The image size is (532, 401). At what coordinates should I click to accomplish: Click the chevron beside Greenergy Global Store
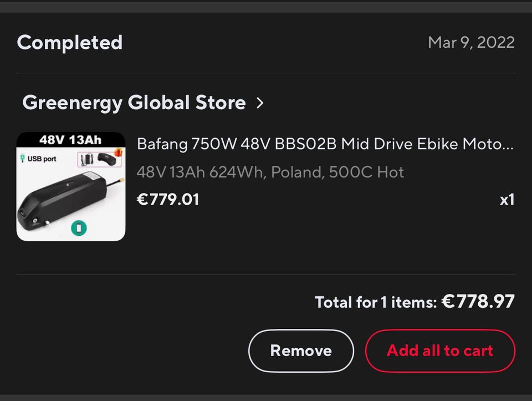[x=260, y=103]
